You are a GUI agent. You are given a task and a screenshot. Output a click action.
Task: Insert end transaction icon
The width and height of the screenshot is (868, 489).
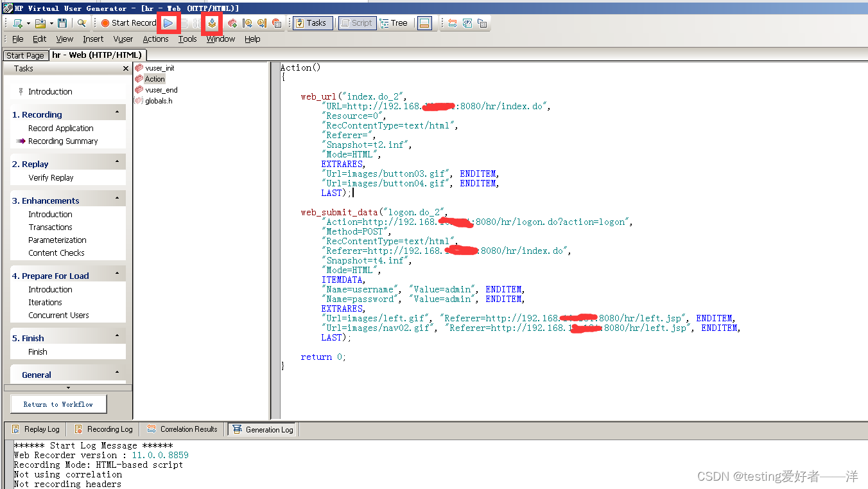262,23
